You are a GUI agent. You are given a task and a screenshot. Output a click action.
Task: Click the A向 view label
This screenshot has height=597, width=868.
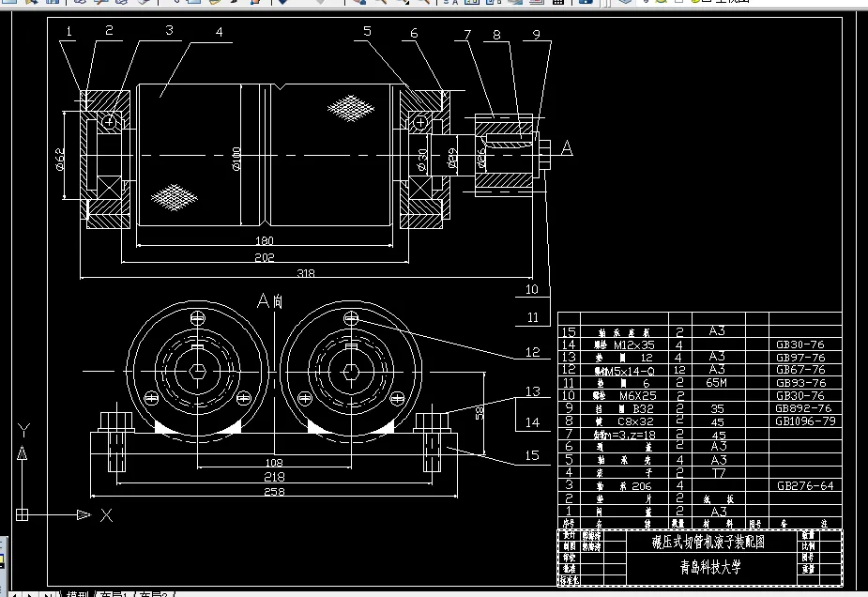(270, 300)
